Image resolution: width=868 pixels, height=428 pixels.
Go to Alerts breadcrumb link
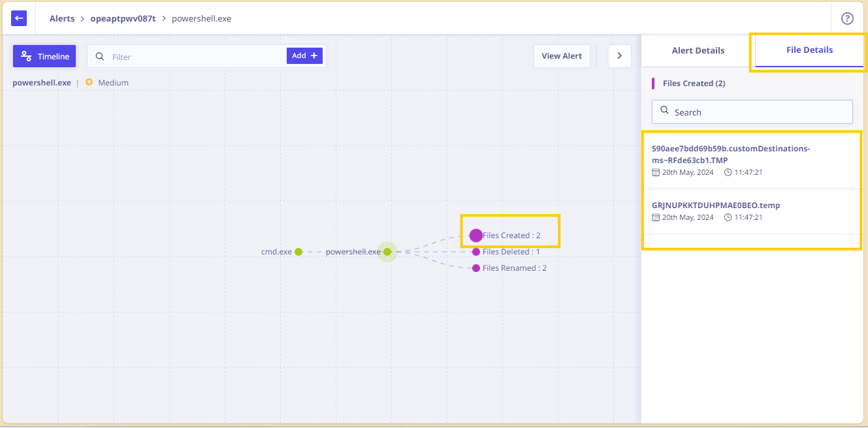coord(62,18)
